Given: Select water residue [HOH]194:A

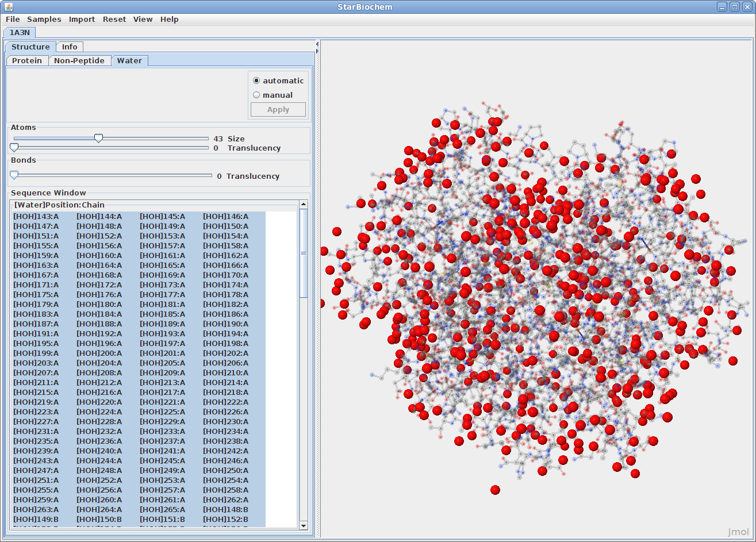Looking at the screenshot, I should [x=226, y=333].
